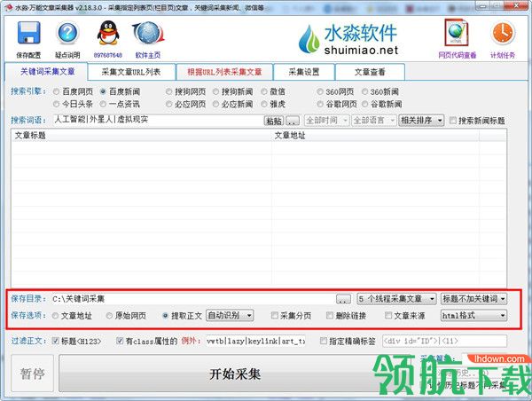Click the floppy disk save config icon
Image resolution: width=532 pixels, height=401 pixels.
(x=29, y=33)
